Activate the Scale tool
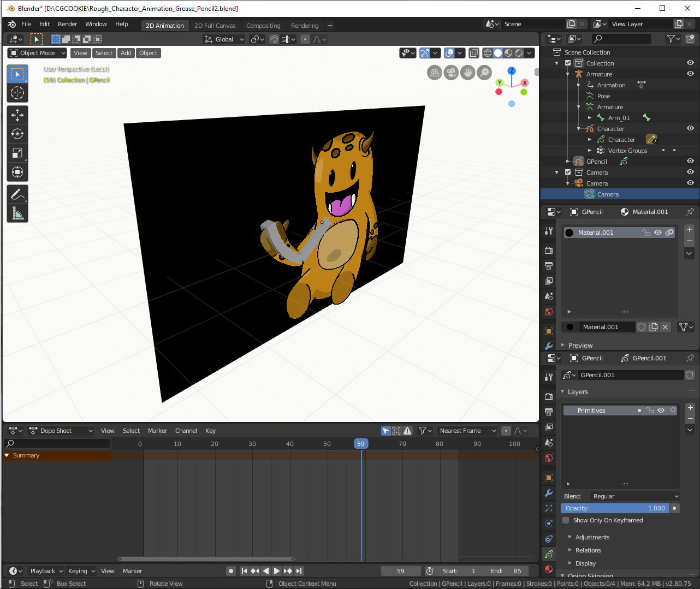700x589 pixels. point(17,153)
